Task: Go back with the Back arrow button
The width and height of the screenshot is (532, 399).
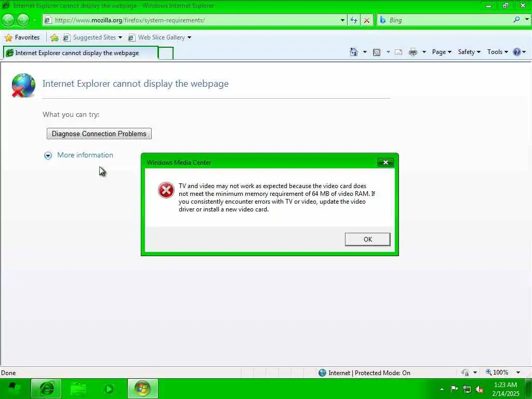Action: click(x=8, y=20)
